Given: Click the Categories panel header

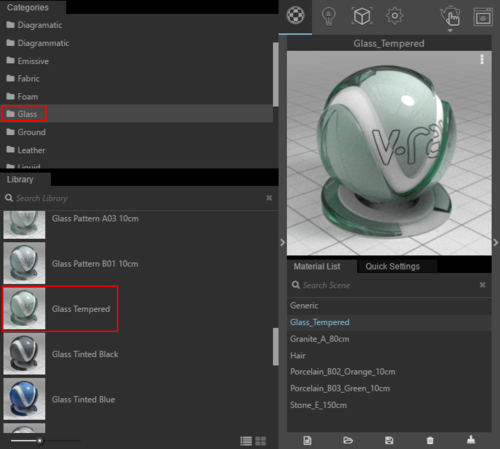Looking at the screenshot, I should 28,7.
